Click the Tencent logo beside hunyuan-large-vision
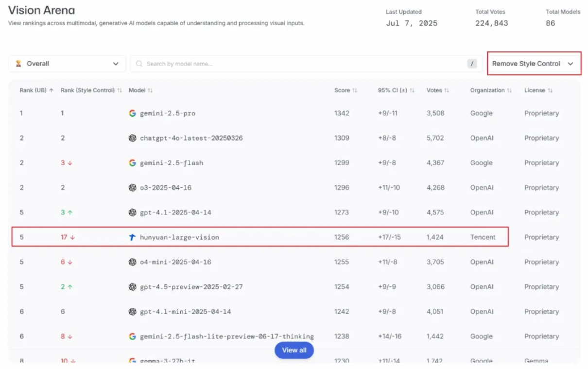This screenshot has width=588, height=369. pyautogui.click(x=132, y=237)
